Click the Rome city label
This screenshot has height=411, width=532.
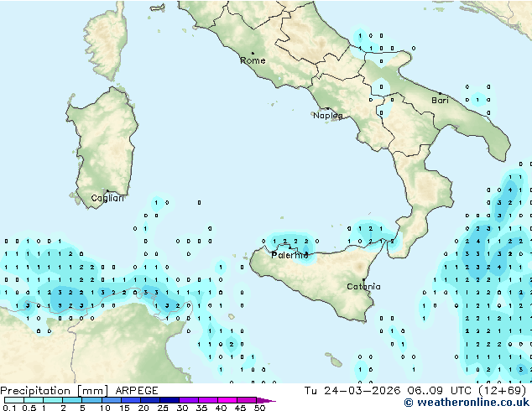[x=253, y=60]
